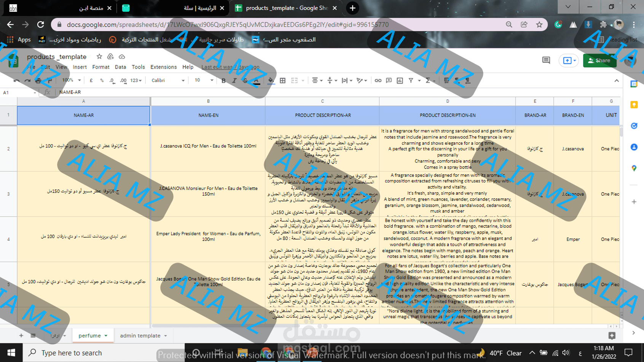Format as currency with pound icon
The width and height of the screenshot is (644, 362).
pos(91,81)
